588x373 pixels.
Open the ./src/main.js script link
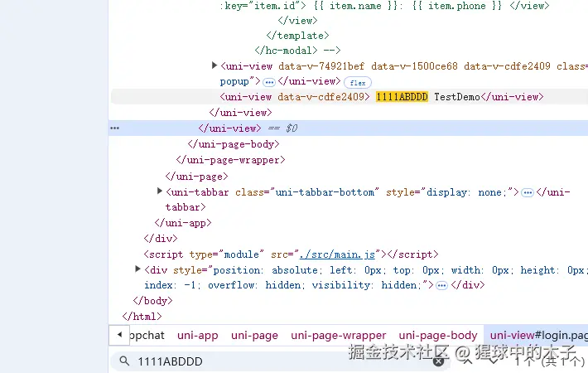click(x=337, y=254)
